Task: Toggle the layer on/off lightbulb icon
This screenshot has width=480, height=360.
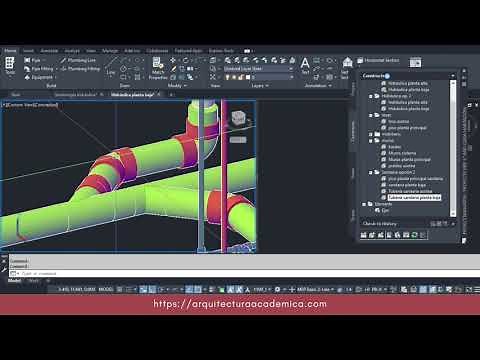Action: click(228, 77)
